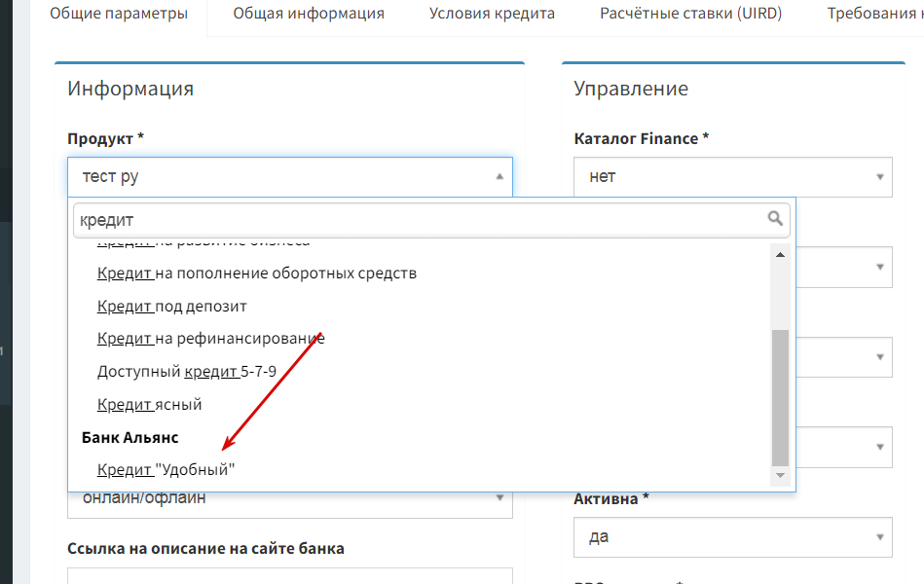Collapse the Продукт dropdown via its arrow
The height and width of the screenshot is (584, 924).
[x=499, y=176]
